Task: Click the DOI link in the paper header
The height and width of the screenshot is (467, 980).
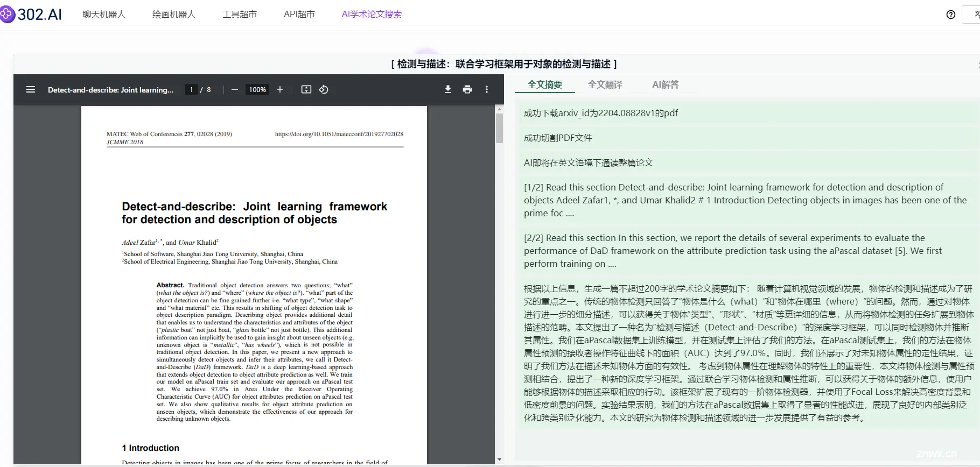Action: click(x=339, y=134)
